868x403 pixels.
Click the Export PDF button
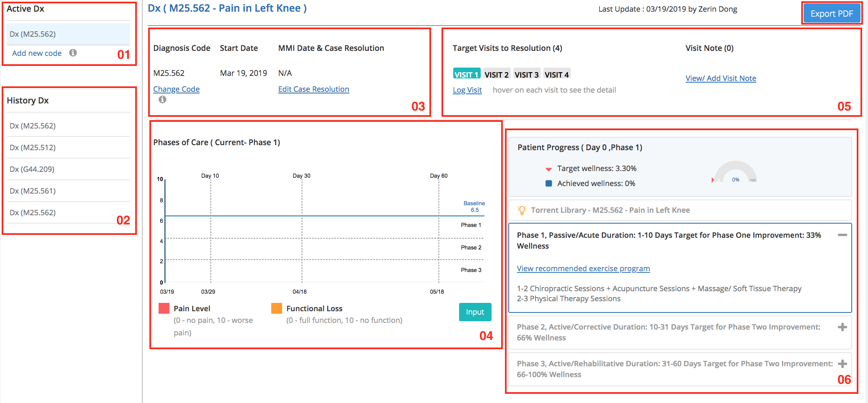831,13
